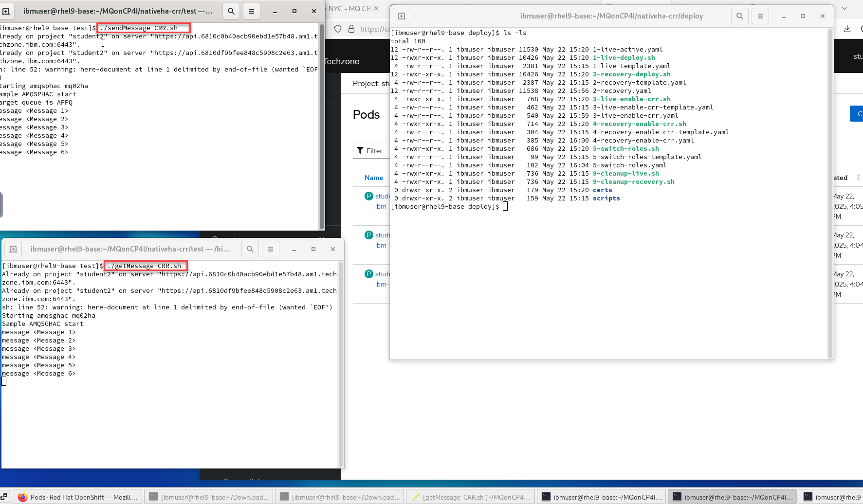The height and width of the screenshot is (504, 863).
Task: Open Firefox list all tabs chevron
Action: coord(845,8)
